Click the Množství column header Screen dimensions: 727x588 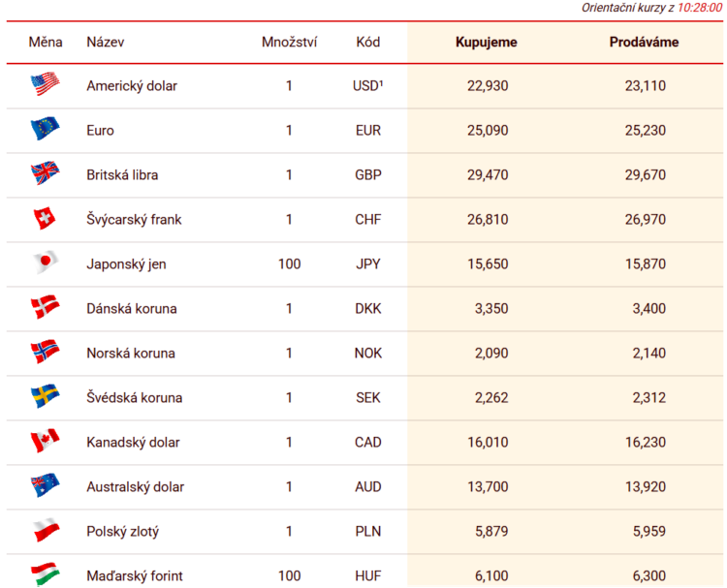tap(289, 43)
